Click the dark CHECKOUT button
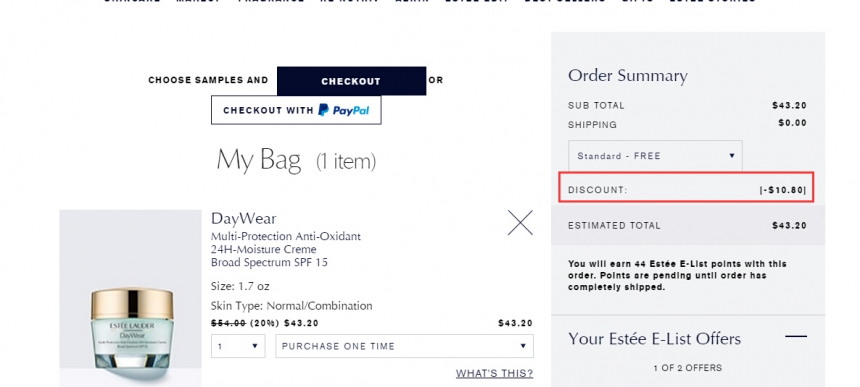 [x=351, y=81]
